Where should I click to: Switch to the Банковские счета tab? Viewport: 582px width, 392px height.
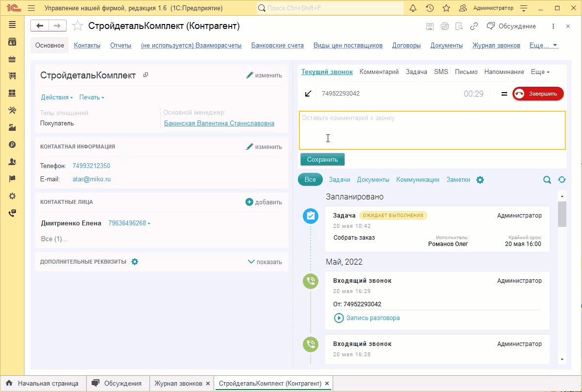(277, 46)
